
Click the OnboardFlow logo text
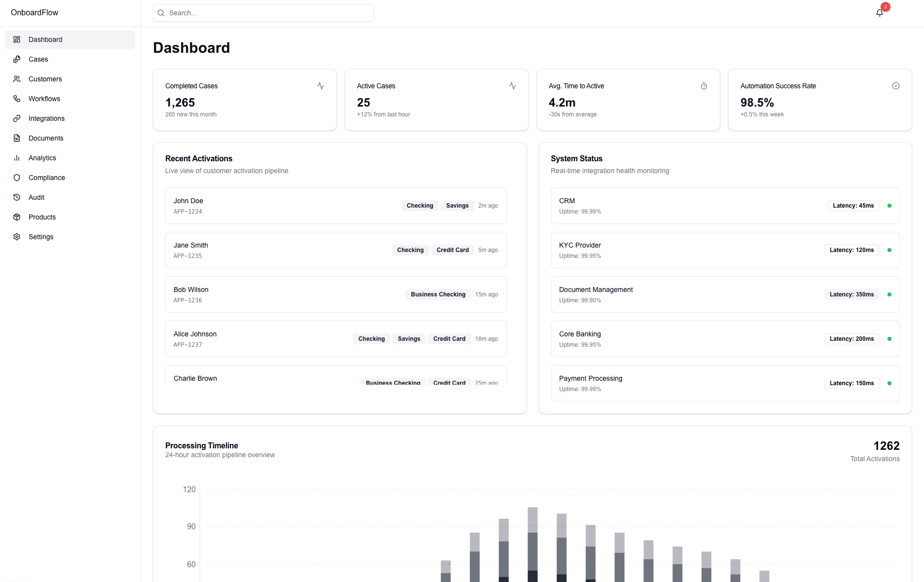pos(35,13)
